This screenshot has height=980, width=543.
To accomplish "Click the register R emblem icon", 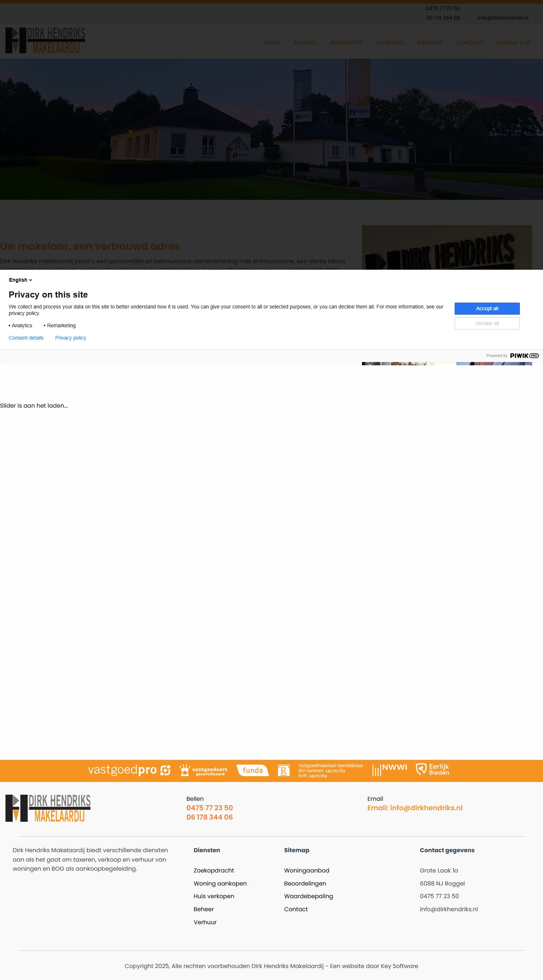I will pos(283,770).
